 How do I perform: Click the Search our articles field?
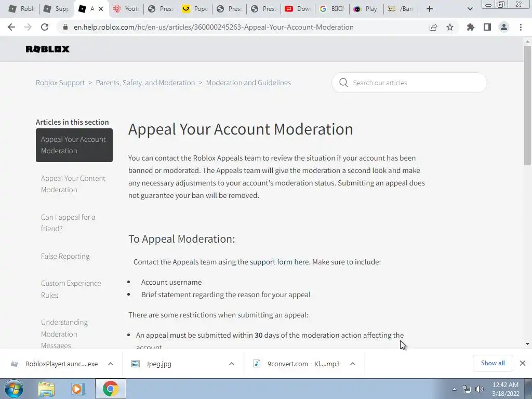[409, 83]
